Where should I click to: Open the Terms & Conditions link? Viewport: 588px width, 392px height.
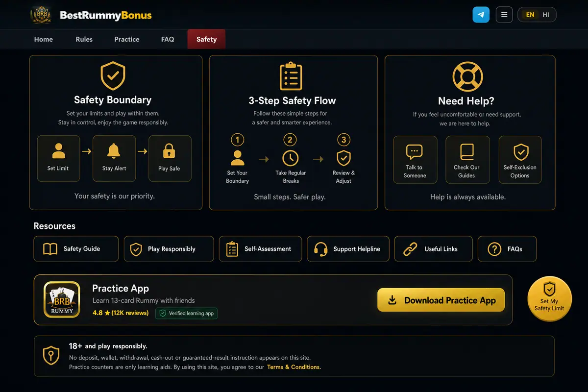point(294,367)
